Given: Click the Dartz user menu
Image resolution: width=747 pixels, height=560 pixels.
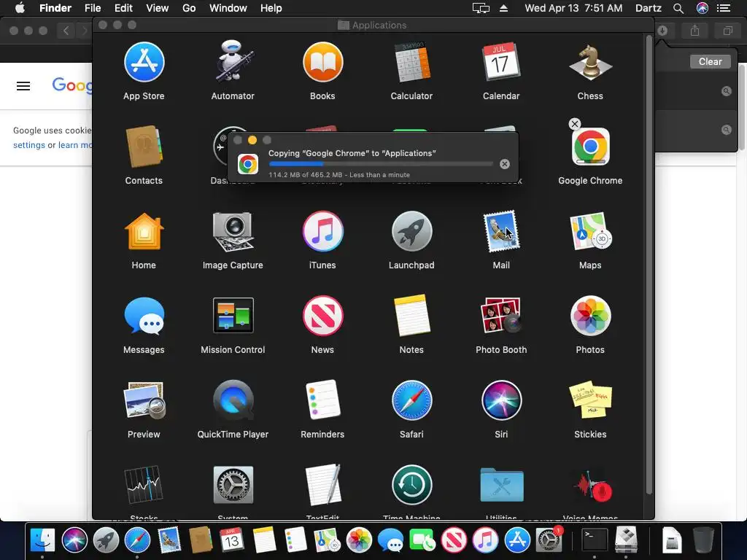Looking at the screenshot, I should tap(649, 8).
